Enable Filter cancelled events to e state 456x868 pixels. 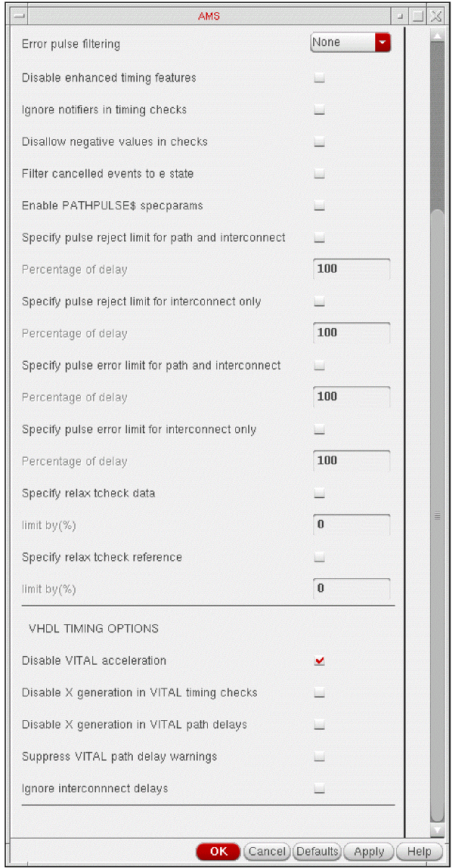320,174
